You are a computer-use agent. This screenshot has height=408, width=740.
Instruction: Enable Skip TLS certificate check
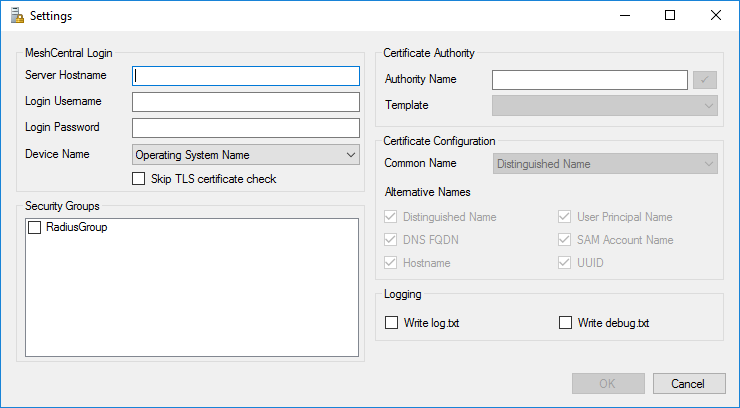tap(139, 179)
